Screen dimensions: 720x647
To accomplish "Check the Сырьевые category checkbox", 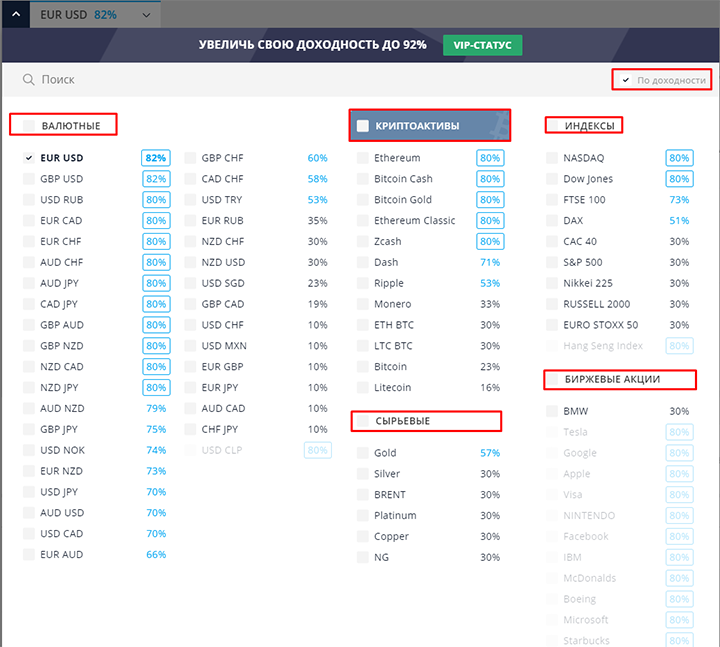I will pos(363,421).
